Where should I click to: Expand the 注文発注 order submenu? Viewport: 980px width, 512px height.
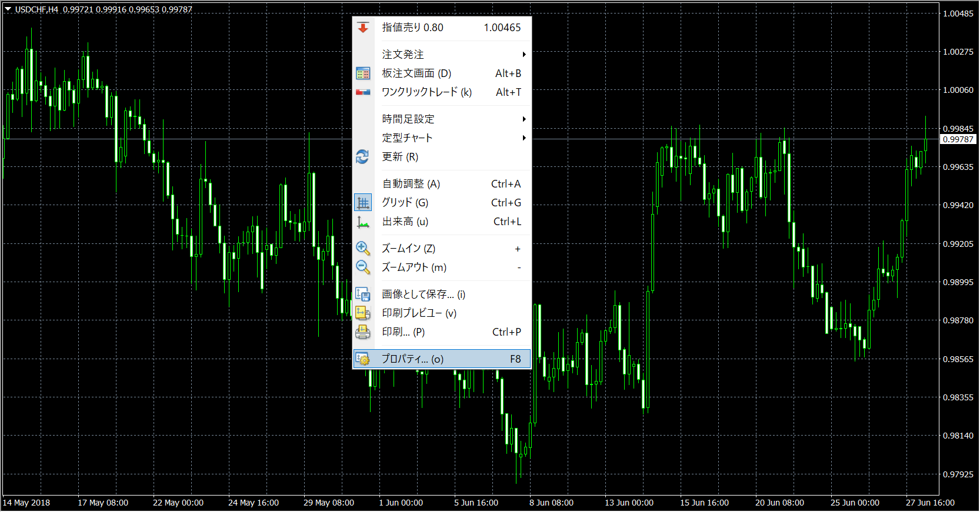[x=442, y=55]
